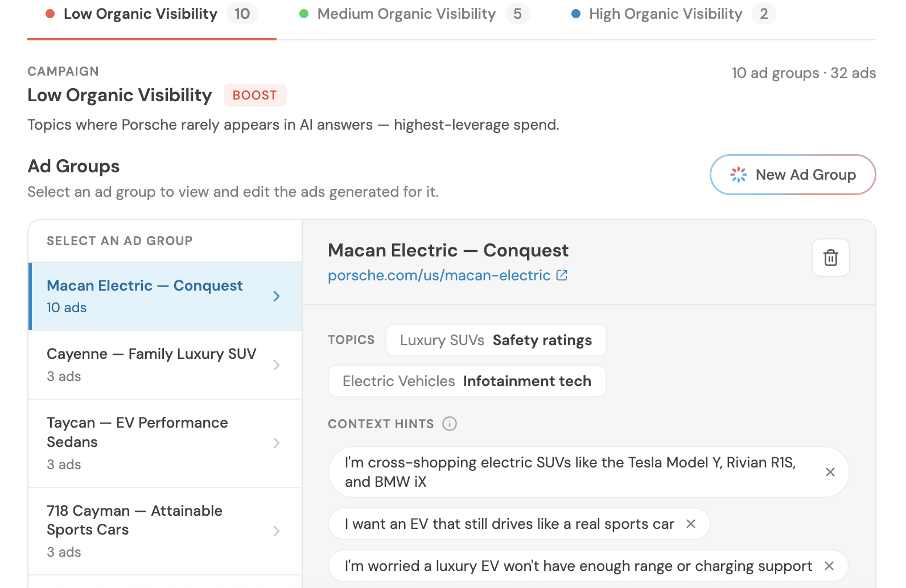Switch to High Organic Visibility tab
Image resolution: width=906 pixels, height=588 pixels.
coord(673,14)
